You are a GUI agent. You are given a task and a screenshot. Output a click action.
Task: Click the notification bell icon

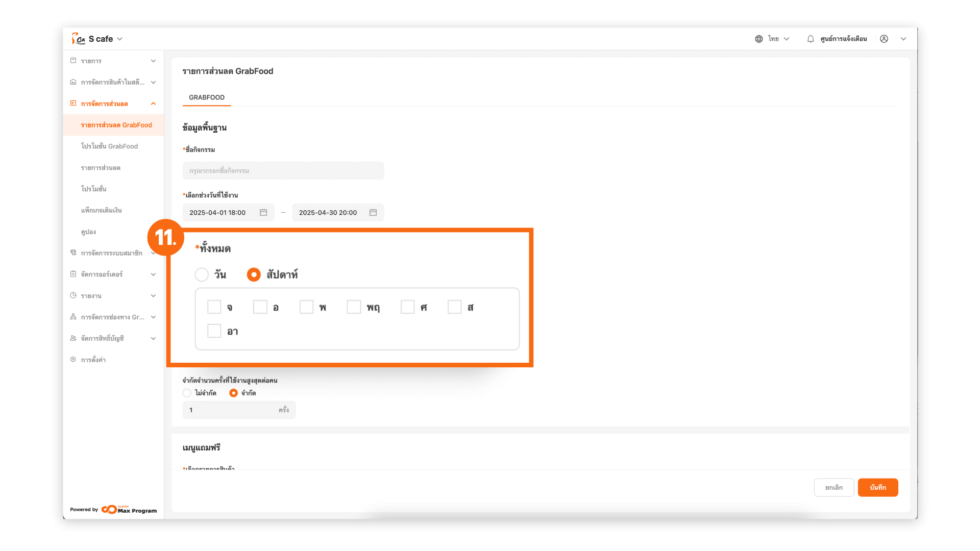(x=810, y=39)
